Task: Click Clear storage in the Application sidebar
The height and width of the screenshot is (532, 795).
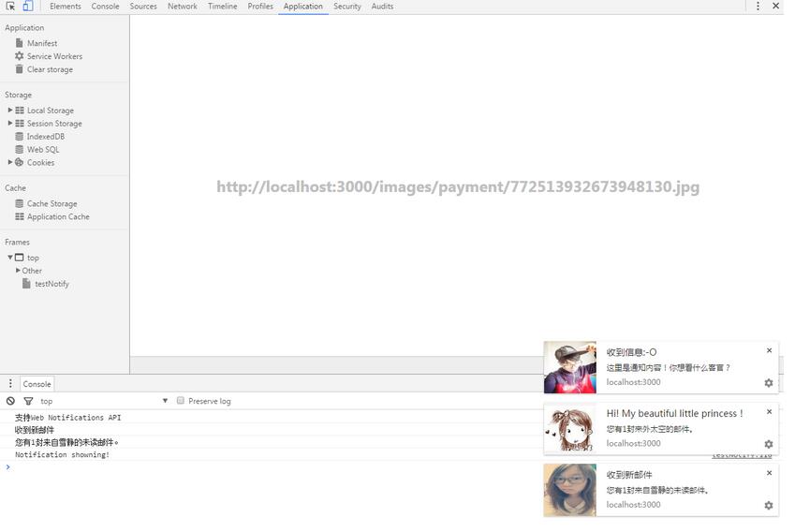Action: (49, 69)
